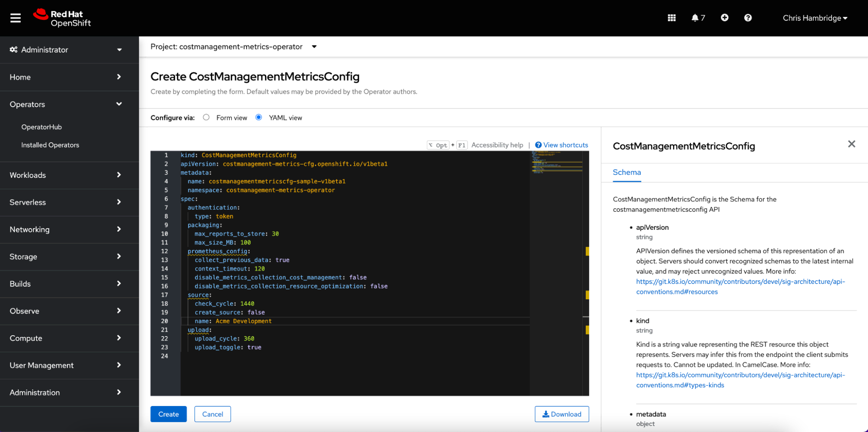Viewport: 868px width, 432px height.
Task: Click the Cancel button
Action: (213, 414)
